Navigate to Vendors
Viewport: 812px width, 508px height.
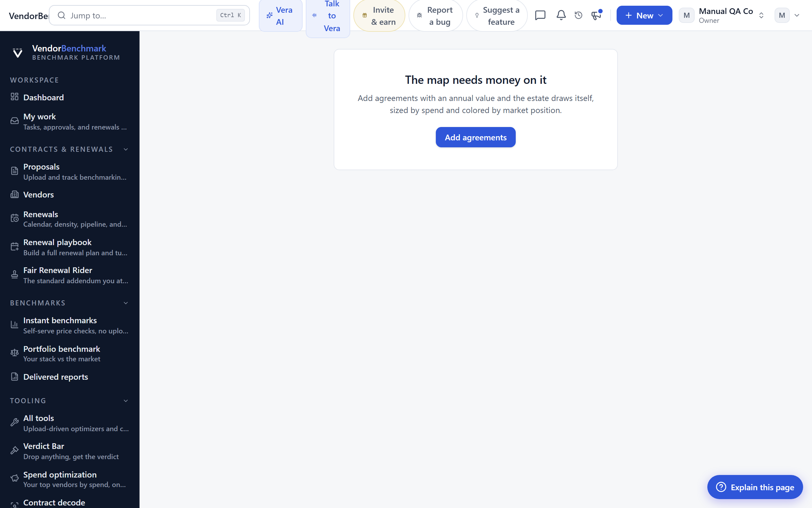(x=70, y=195)
